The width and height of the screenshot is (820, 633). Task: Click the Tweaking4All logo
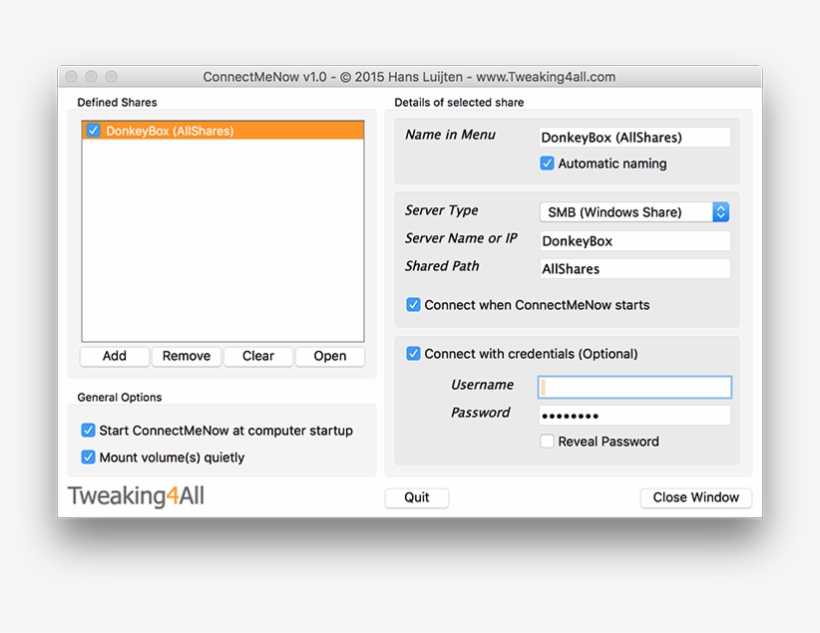coord(135,494)
